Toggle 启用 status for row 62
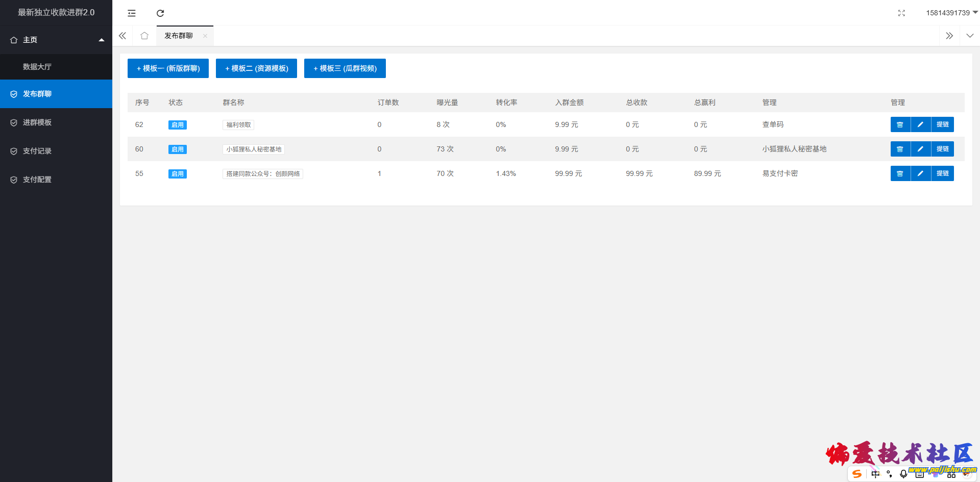The image size is (980, 482). coord(178,125)
